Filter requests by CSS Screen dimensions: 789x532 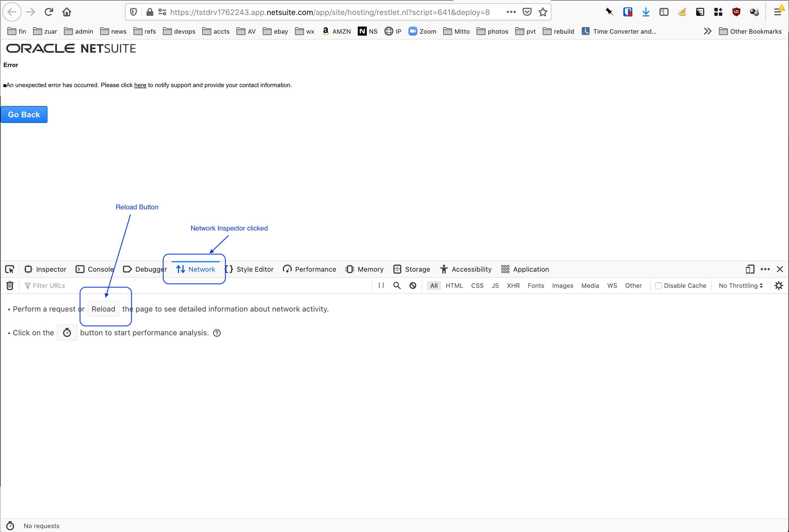pos(477,286)
